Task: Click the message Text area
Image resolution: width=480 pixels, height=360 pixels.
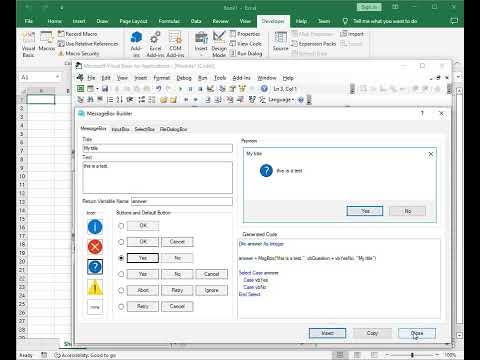Action: 157,177
